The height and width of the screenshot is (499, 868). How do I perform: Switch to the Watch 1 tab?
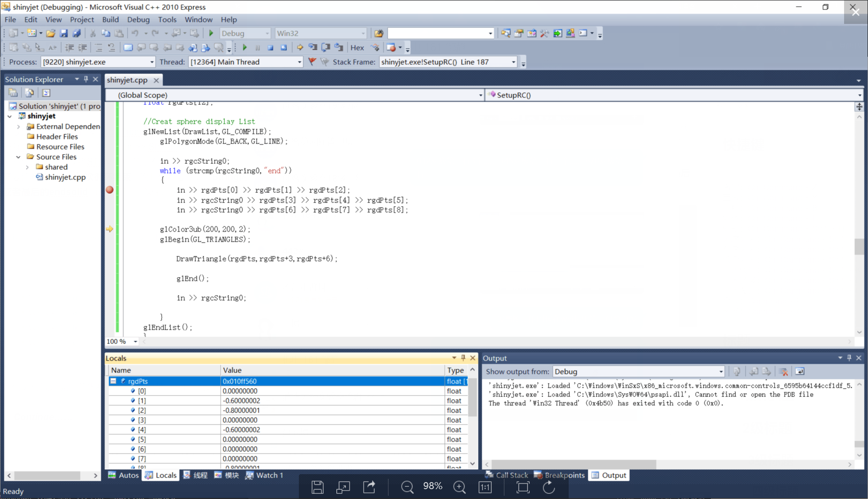[x=265, y=475]
